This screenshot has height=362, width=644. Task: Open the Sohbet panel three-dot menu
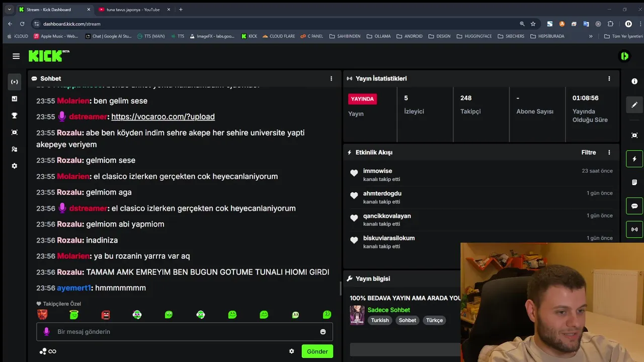(x=331, y=78)
